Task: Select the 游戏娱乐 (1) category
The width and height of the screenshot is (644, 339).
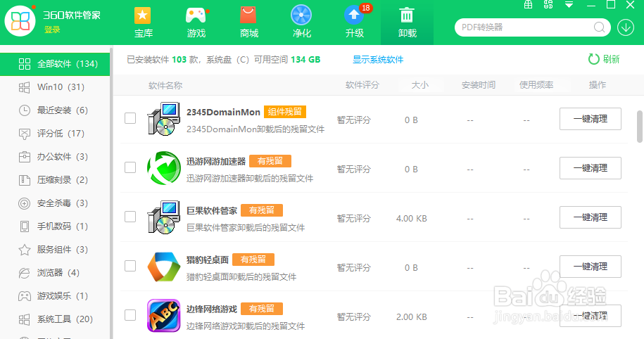Action: coord(55,296)
